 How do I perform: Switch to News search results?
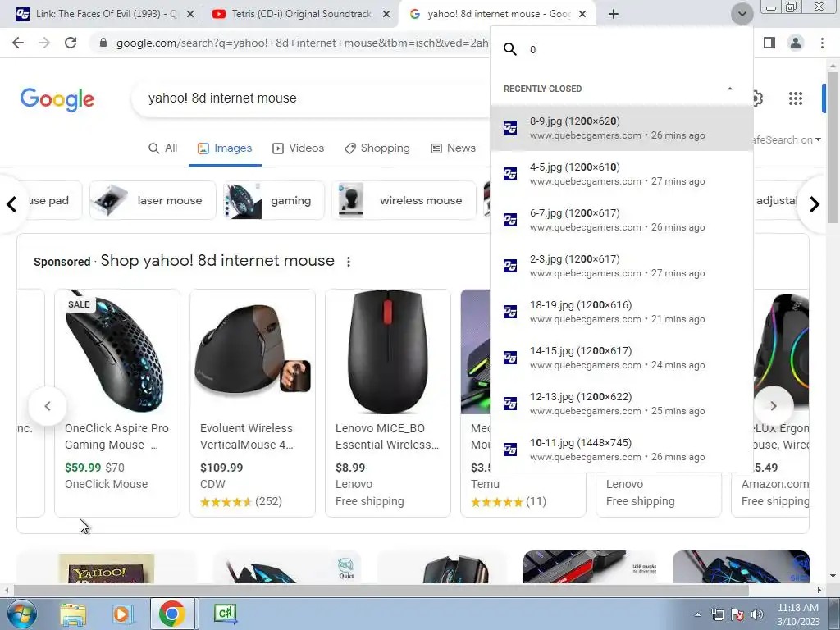coord(453,148)
